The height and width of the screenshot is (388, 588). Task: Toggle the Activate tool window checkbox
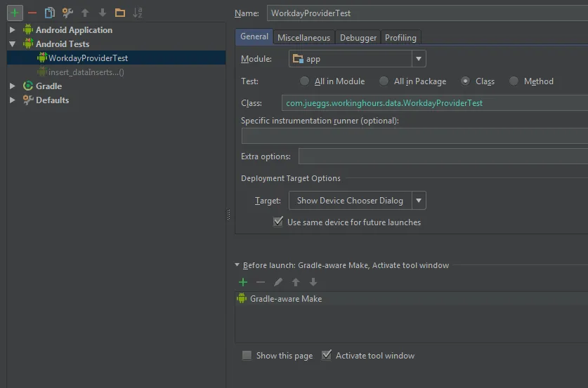(x=327, y=354)
